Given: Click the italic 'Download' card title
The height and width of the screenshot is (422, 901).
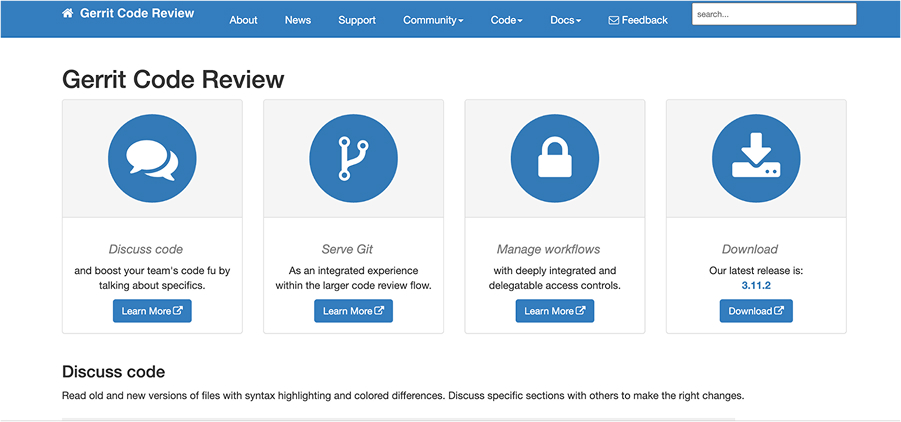Looking at the screenshot, I should click(x=750, y=250).
